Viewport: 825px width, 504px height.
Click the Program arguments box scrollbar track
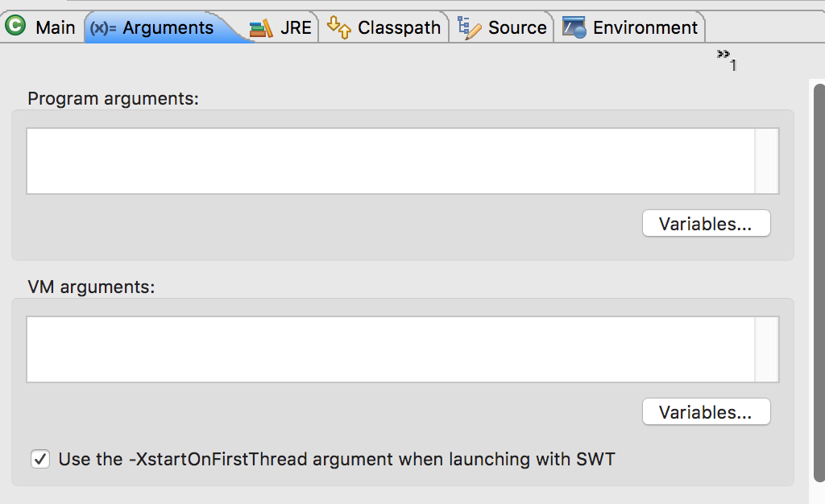[x=766, y=161]
